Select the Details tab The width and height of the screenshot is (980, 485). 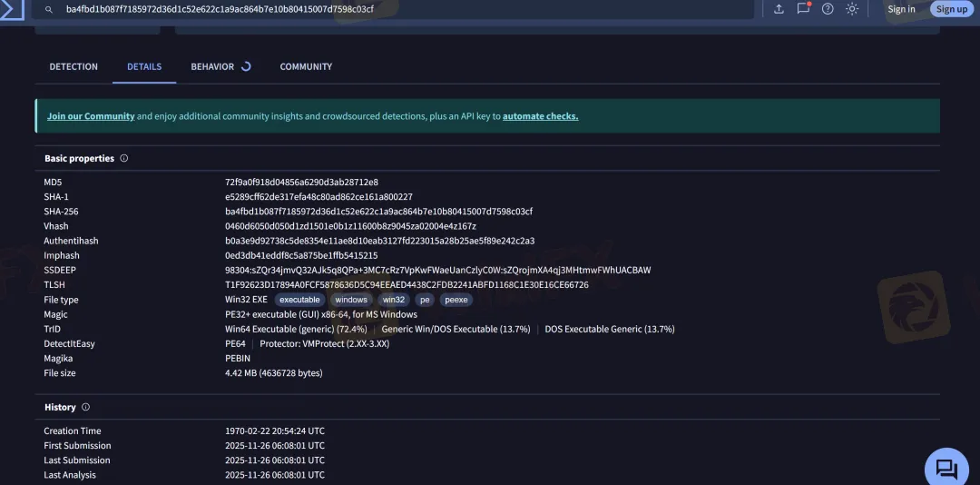point(144,67)
